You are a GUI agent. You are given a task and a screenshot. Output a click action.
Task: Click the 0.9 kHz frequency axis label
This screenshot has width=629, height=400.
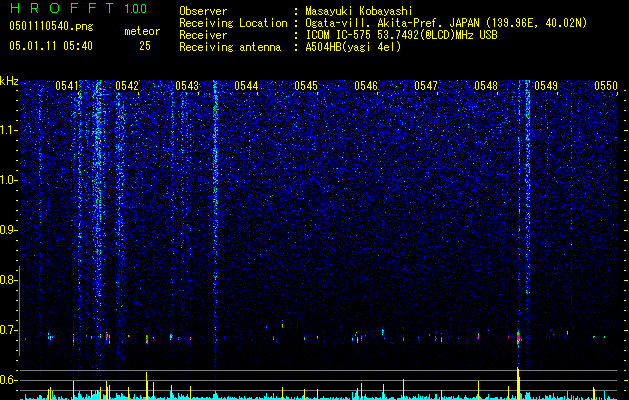[x=8, y=230]
